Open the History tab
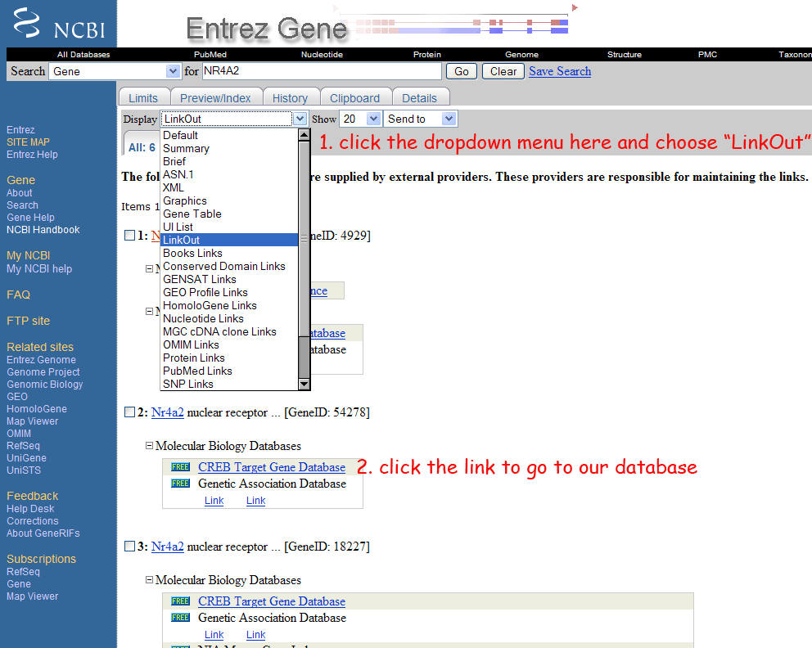 click(290, 98)
